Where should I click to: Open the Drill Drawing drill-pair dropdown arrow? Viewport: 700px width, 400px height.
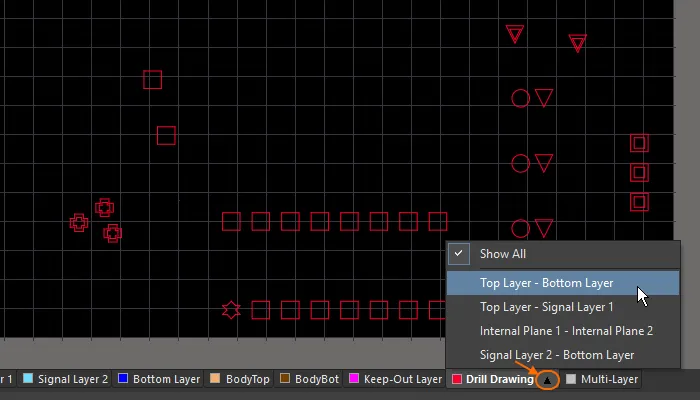point(547,380)
